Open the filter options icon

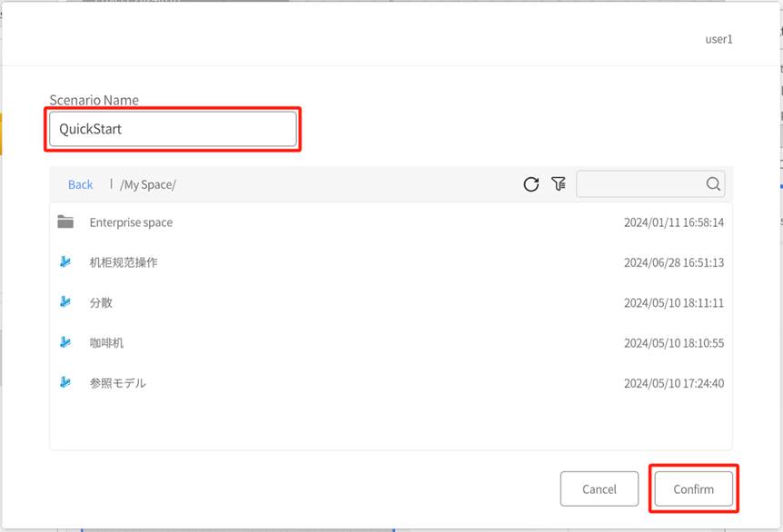pyautogui.click(x=559, y=184)
